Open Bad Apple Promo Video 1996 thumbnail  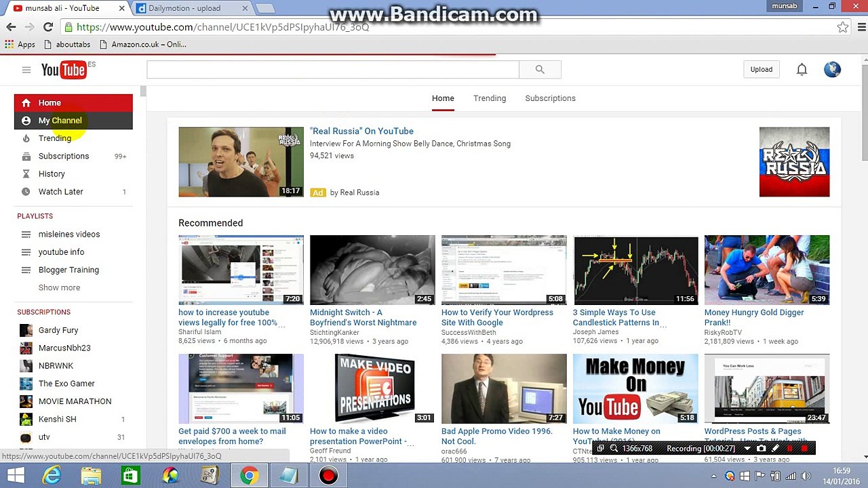pos(504,388)
